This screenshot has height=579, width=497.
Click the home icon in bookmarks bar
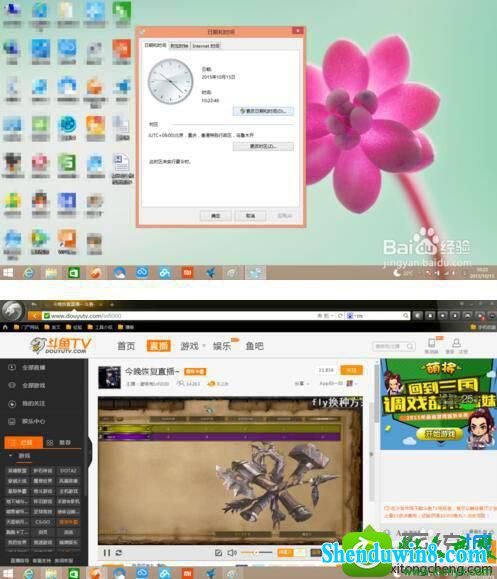click(5, 327)
